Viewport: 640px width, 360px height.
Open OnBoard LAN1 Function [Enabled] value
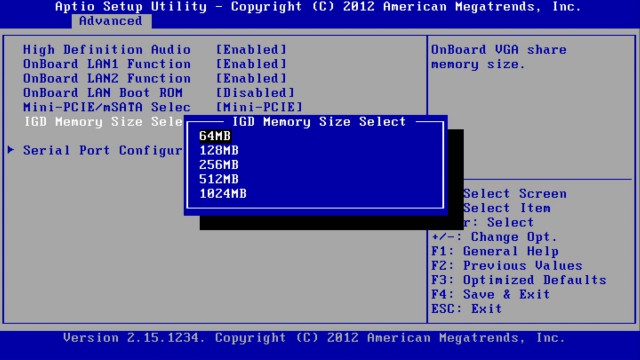(251, 64)
